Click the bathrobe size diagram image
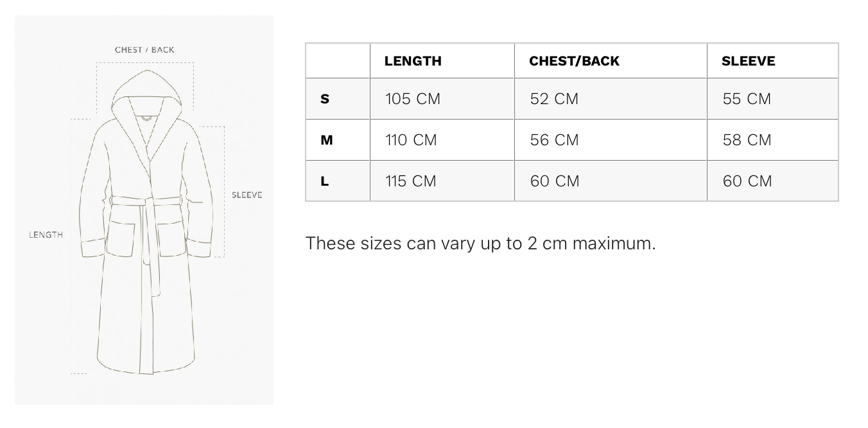The image size is (868, 428). 144,210
